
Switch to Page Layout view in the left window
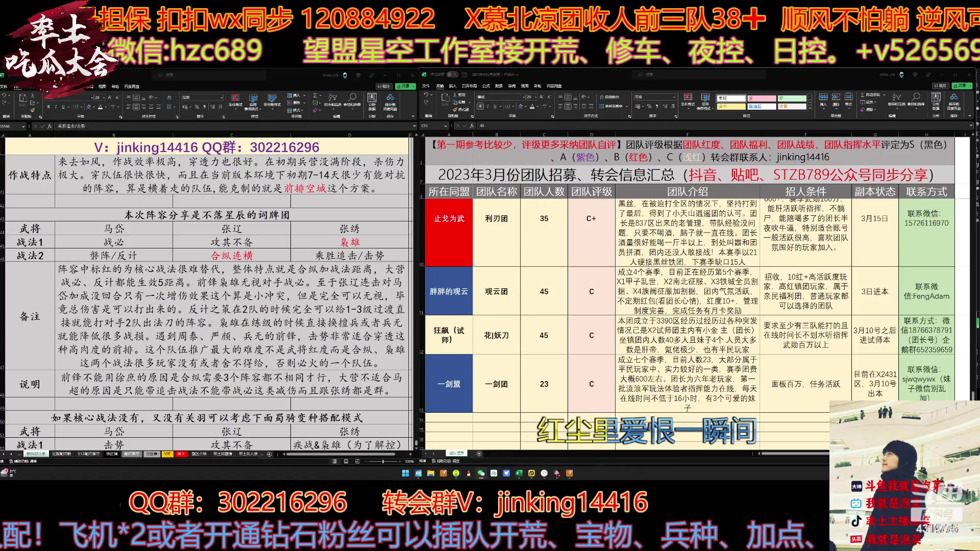click(x=346, y=461)
